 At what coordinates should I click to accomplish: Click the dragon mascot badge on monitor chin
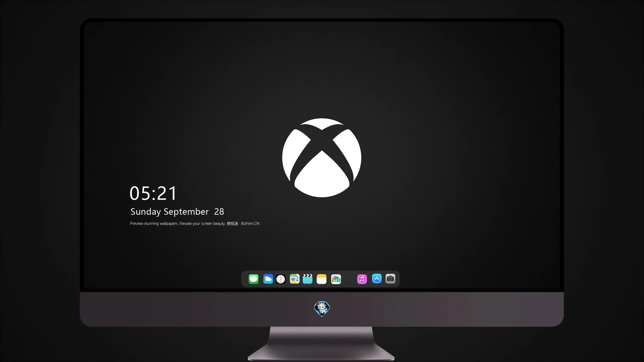(x=322, y=309)
